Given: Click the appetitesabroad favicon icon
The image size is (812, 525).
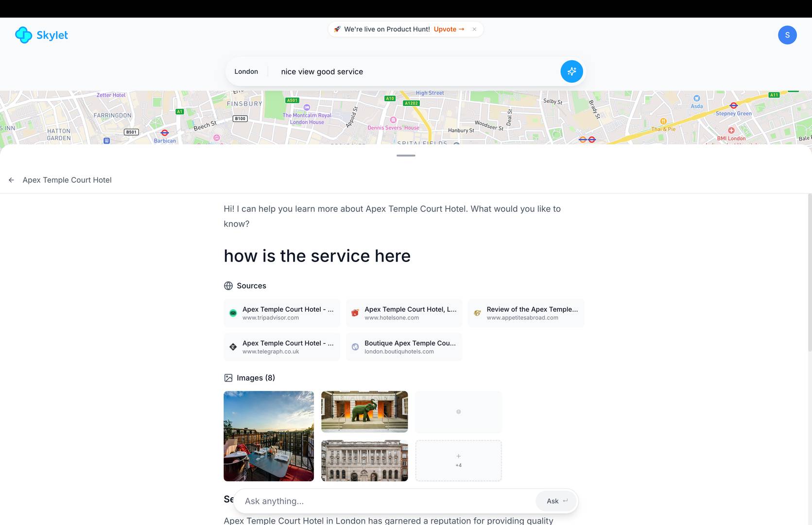Looking at the screenshot, I should point(477,313).
